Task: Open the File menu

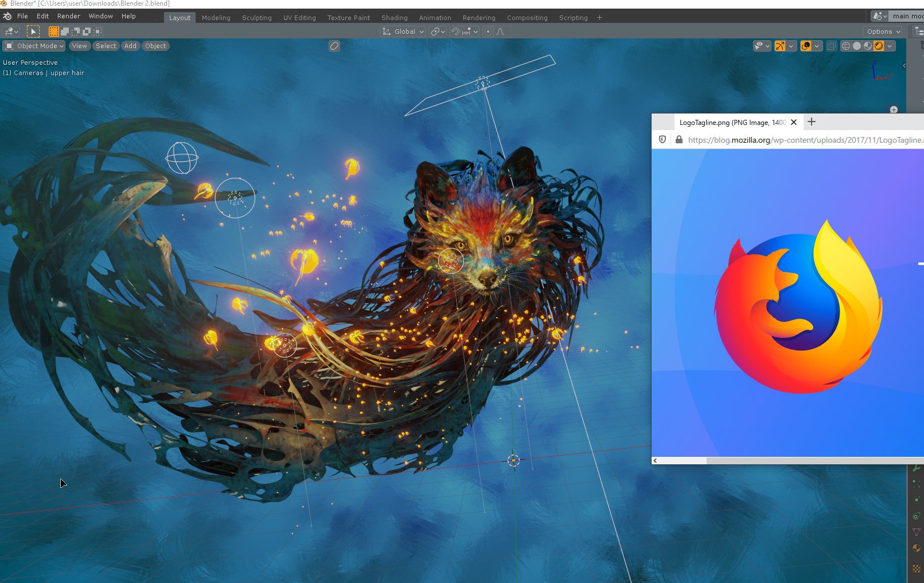Action: pyautogui.click(x=22, y=16)
